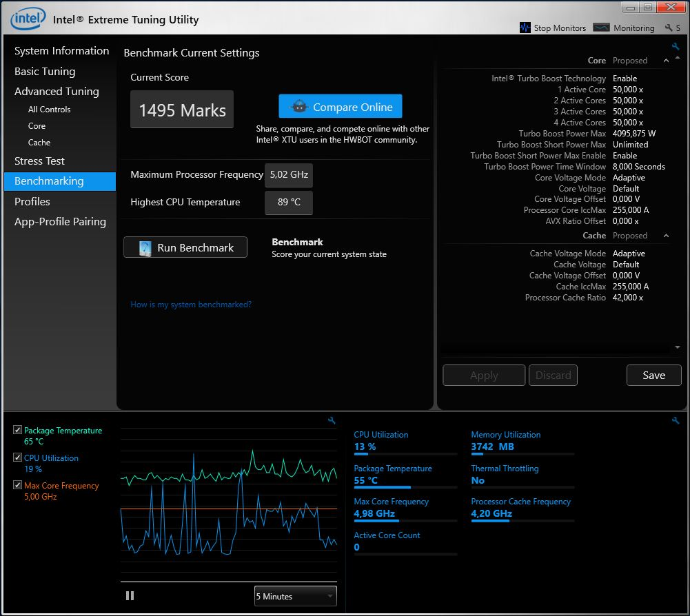This screenshot has height=616, width=690.
Task: Click the monitoring line graph area
Action: [x=229, y=504]
